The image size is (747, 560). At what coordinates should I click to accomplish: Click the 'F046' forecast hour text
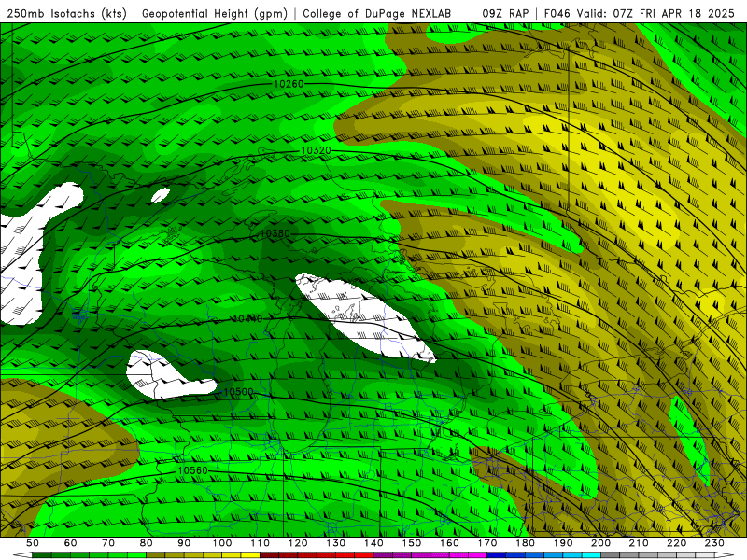tap(557, 14)
